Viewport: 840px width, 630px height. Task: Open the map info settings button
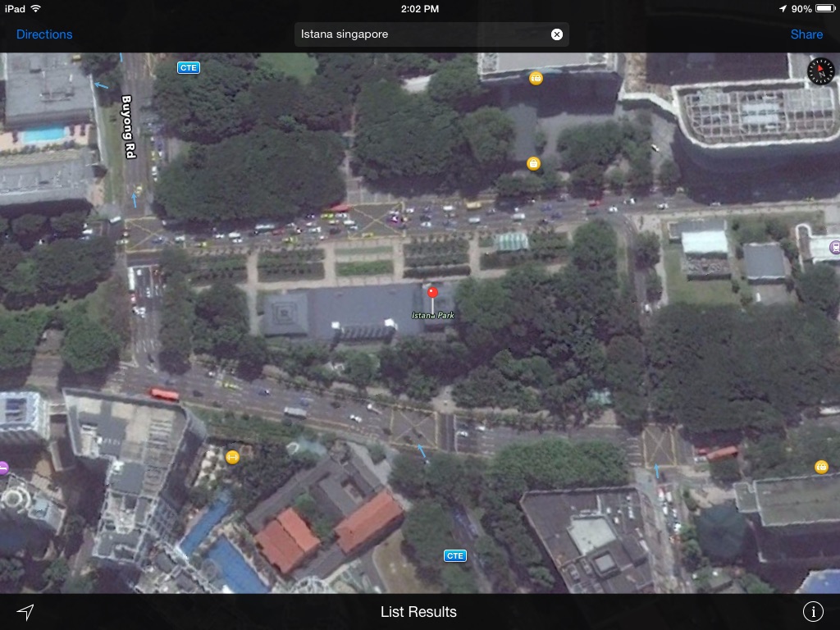[x=813, y=611]
